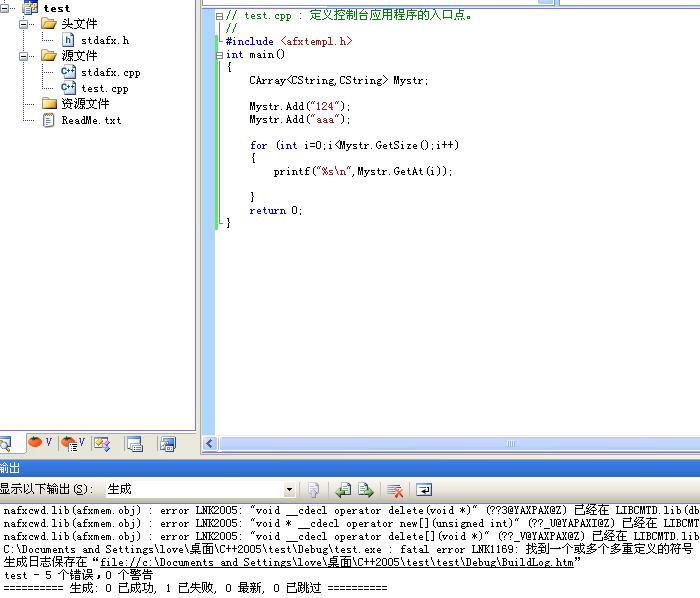
Task: Select the 源文件 folder icon
Action: tap(49, 55)
